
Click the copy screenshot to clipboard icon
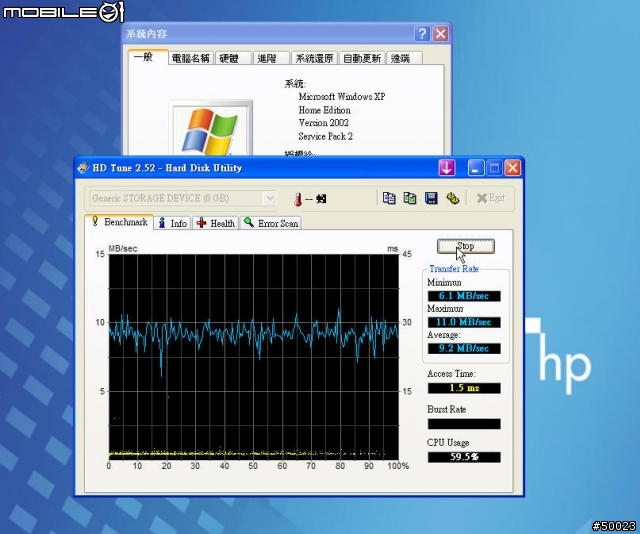[x=410, y=198]
